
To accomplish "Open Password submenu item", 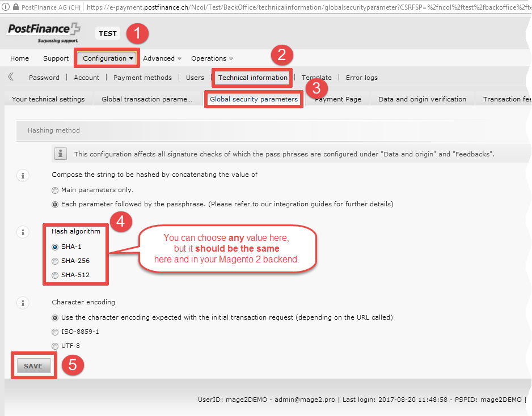I will 44,78.
